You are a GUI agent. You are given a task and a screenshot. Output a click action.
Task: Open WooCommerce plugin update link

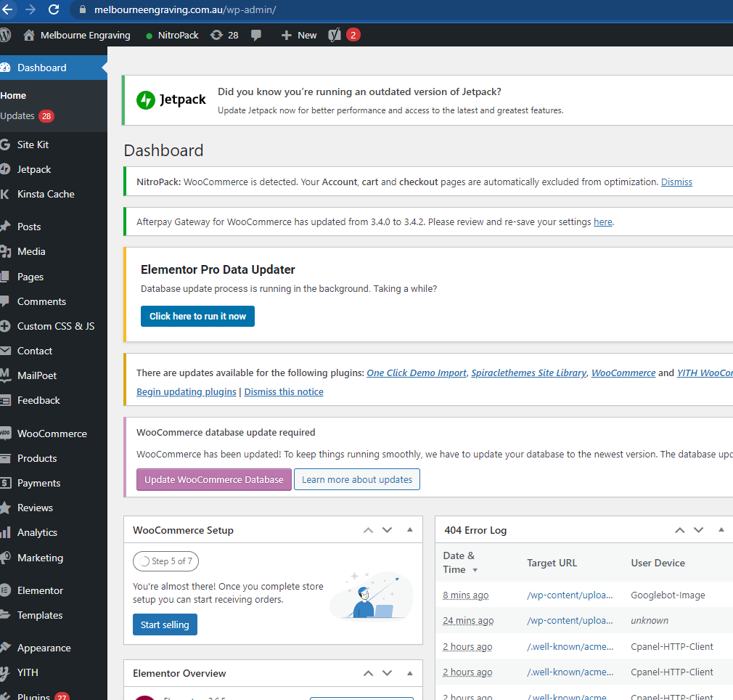tap(623, 373)
